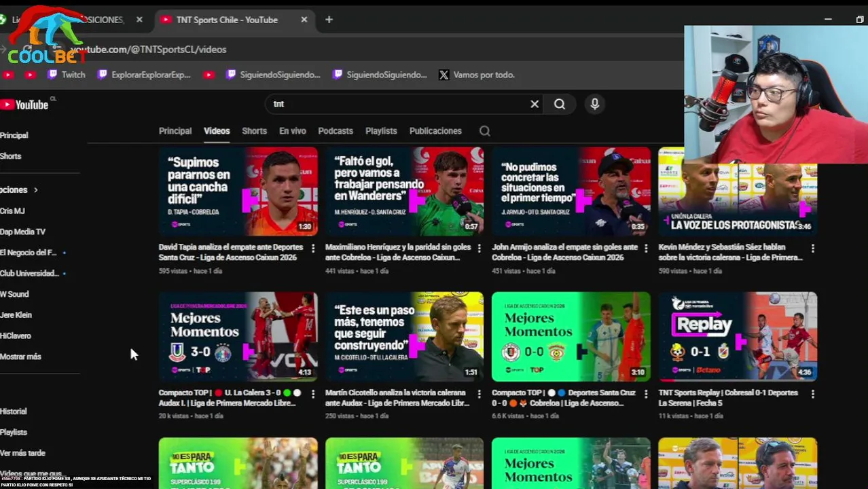This screenshot has width=868, height=489.
Task: Switch to the Shorts channel tab
Action: point(254,131)
